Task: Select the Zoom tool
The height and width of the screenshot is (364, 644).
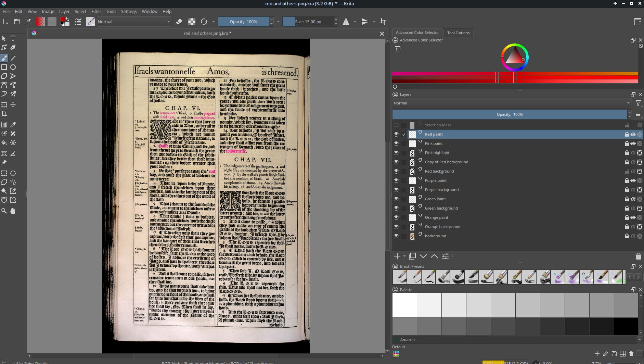Action: point(4,211)
